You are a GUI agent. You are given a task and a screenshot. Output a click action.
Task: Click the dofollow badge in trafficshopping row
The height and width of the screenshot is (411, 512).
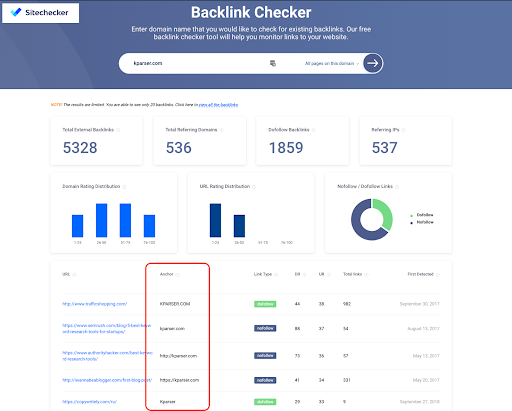pos(265,304)
